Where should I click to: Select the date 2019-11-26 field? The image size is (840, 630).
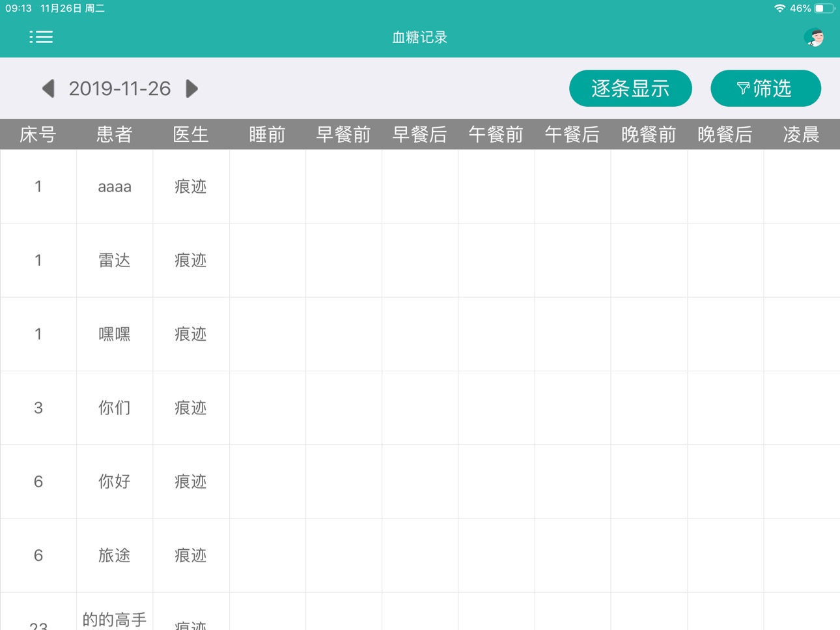point(120,89)
